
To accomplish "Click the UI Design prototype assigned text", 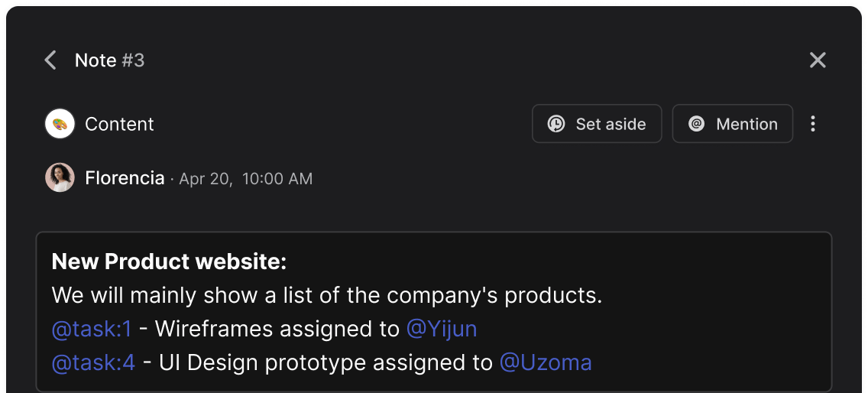I will [x=325, y=362].
